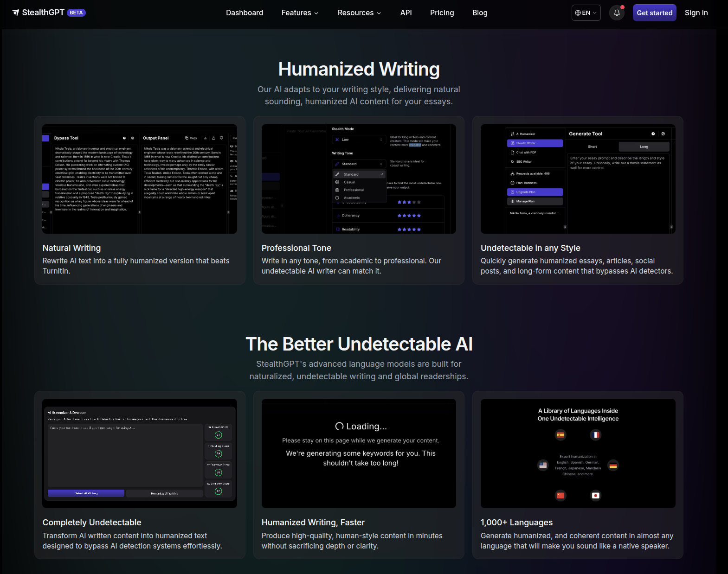Click the Chat with PDF document icon
The width and height of the screenshot is (728, 574).
click(512, 153)
